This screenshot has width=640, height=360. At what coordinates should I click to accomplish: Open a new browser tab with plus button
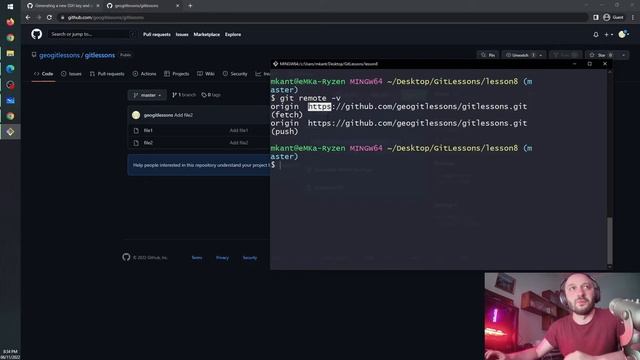[190, 6]
